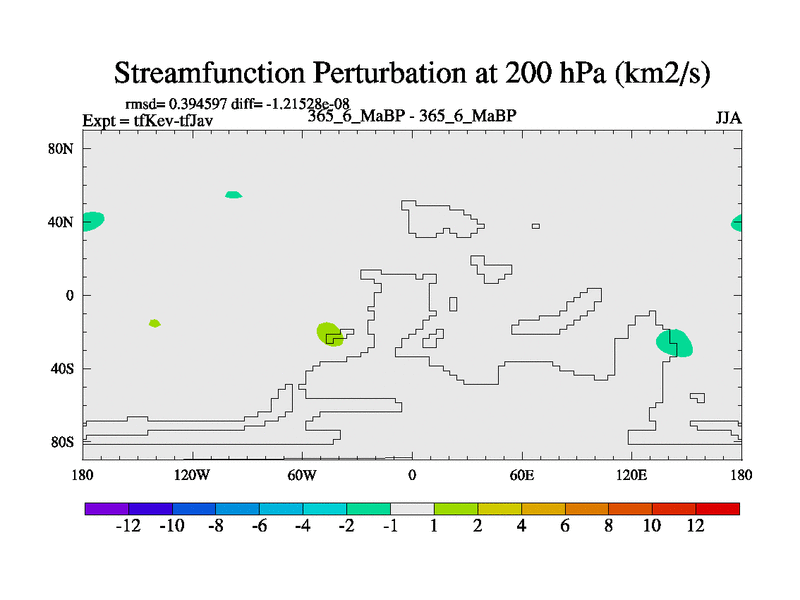Click the colorbar swatch between 10 and 12

click(x=674, y=509)
